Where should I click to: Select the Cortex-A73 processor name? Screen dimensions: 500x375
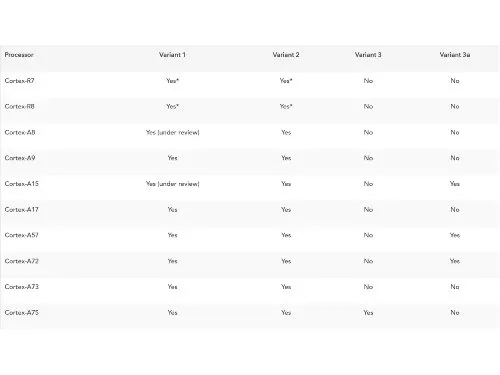coord(21,287)
